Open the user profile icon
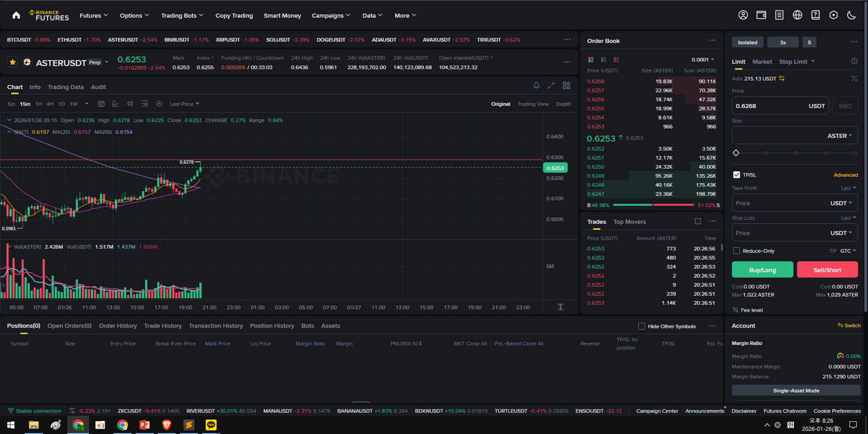The height and width of the screenshot is (434, 868). 743,15
